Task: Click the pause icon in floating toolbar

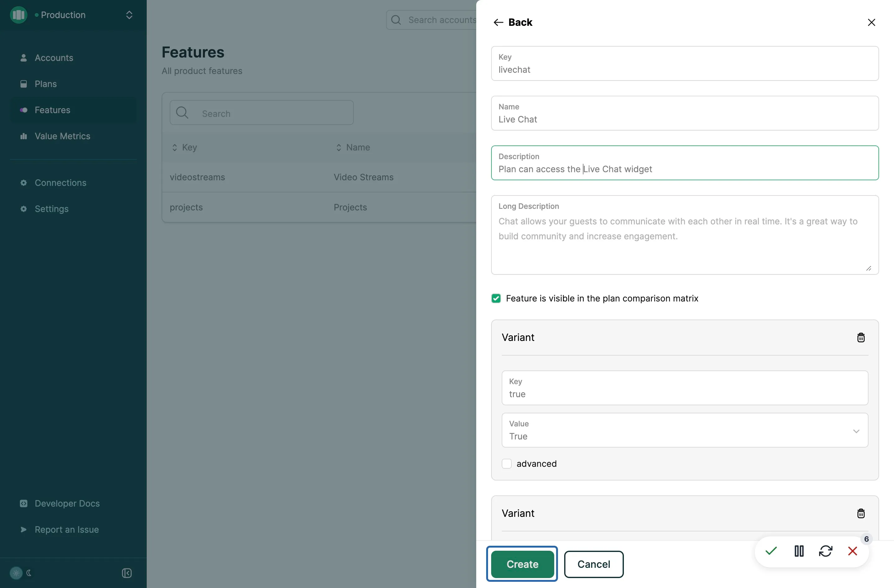Action: (x=799, y=551)
